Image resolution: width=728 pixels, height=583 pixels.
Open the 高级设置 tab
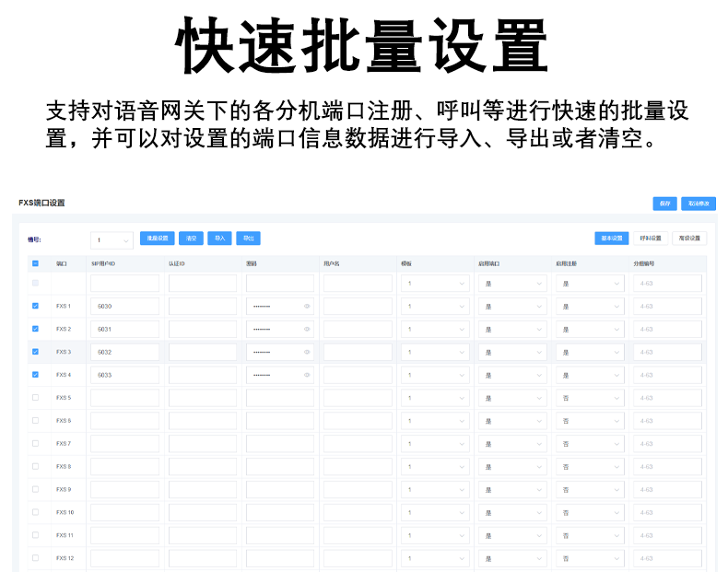tap(689, 239)
